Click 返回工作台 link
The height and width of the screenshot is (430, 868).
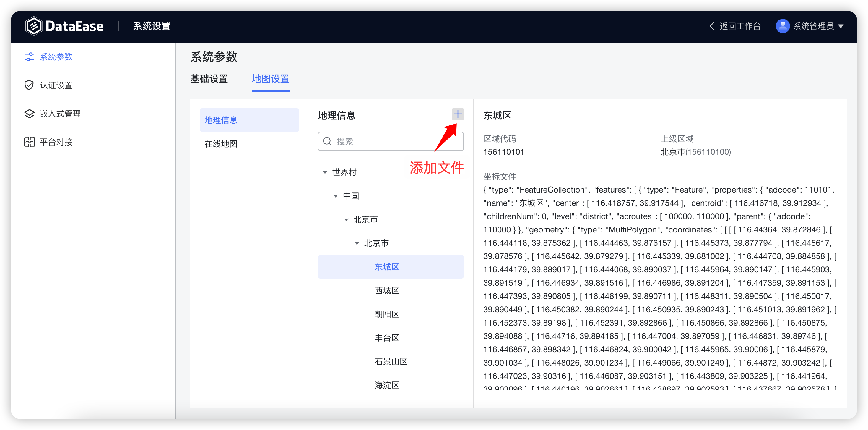click(740, 26)
